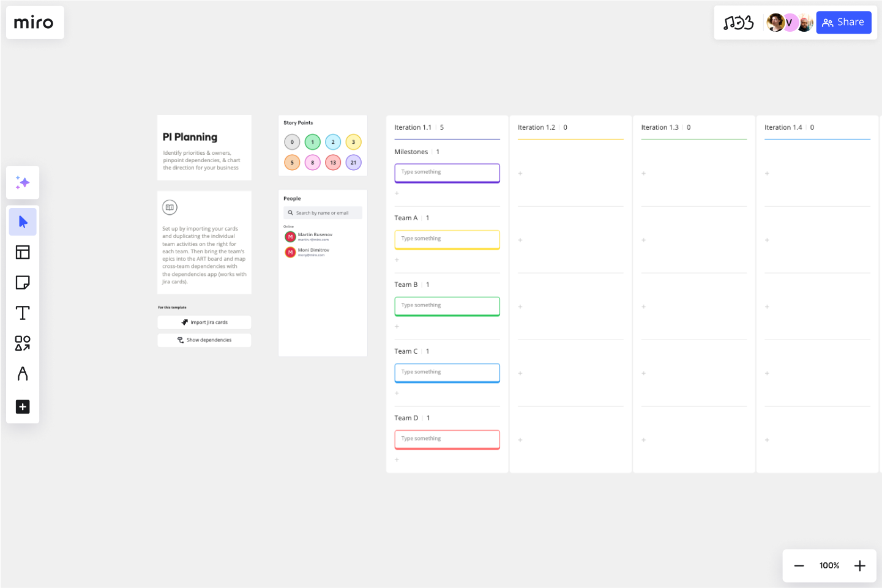Screen dimensions: 882x588
Task: Open the Templates panel icon
Action: pos(23,252)
